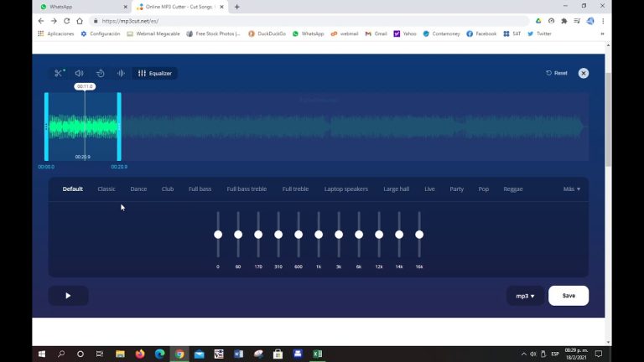Viewport: 644px width, 362px height.
Task: Click the 1k frequency slider handle
Action: point(319,235)
